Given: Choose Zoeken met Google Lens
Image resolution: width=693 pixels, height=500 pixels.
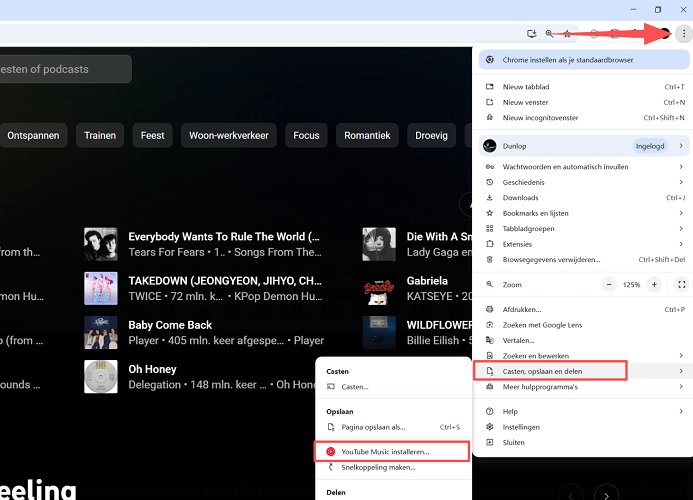Looking at the screenshot, I should (584, 325).
